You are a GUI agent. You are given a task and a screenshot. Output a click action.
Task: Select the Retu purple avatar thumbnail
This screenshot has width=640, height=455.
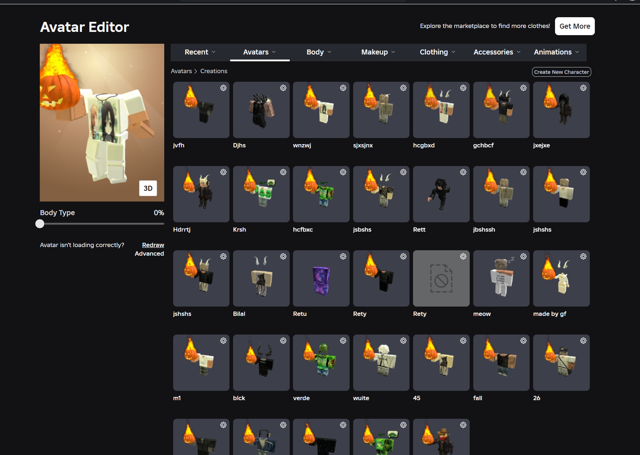coord(321,278)
